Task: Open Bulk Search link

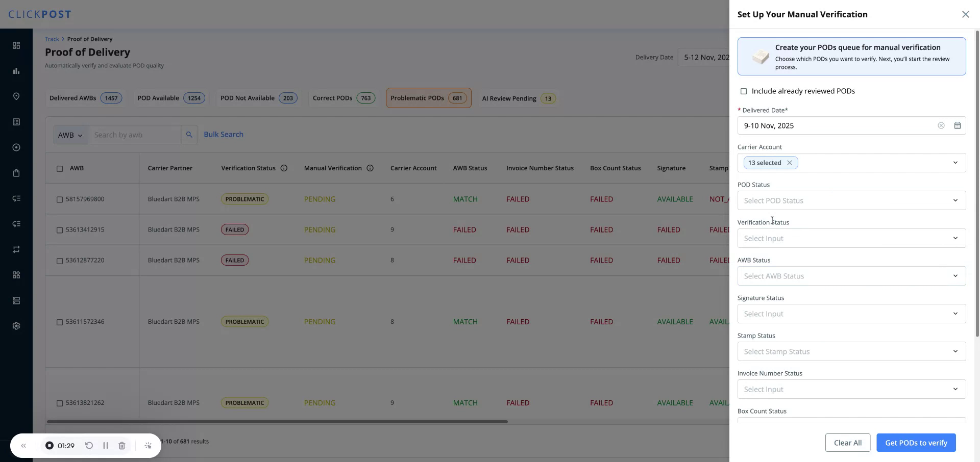Action: 223,134
